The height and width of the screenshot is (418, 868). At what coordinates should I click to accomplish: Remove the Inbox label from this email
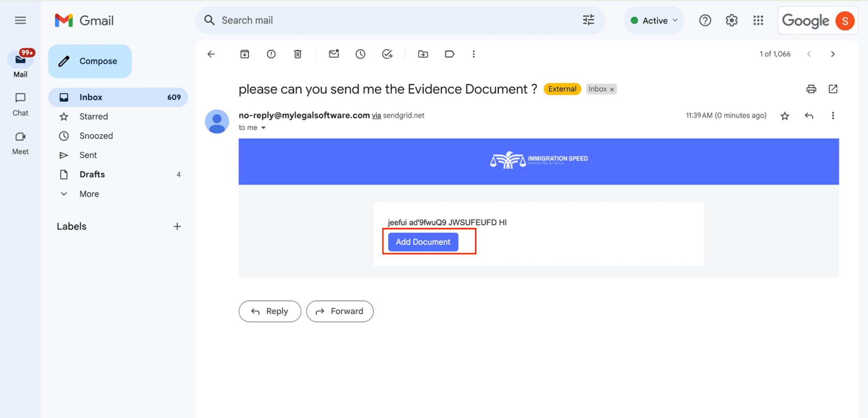pyautogui.click(x=612, y=89)
